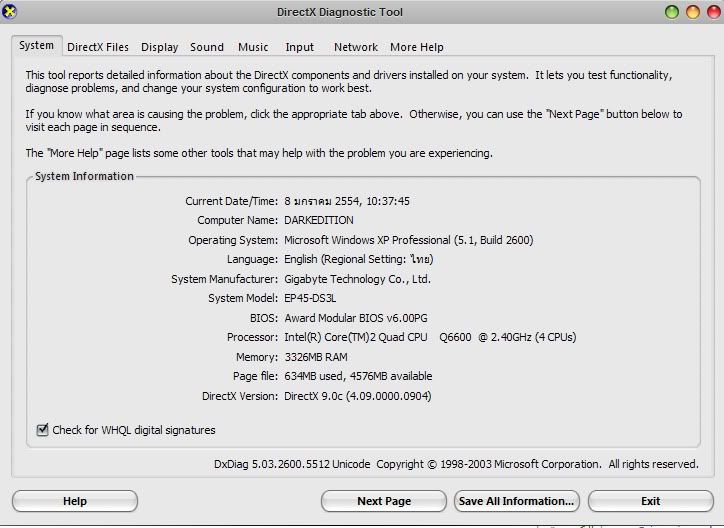The width and height of the screenshot is (724, 528).
Task: Click the Computer Name label
Action: click(238, 220)
